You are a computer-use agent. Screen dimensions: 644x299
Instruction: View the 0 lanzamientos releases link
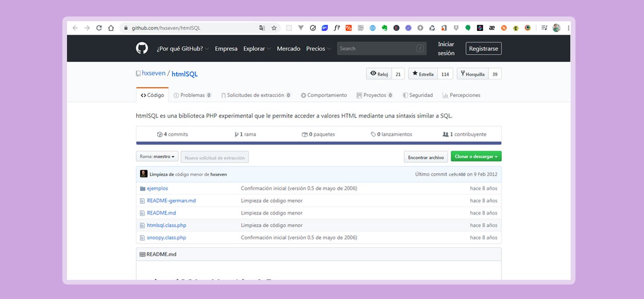tap(392, 135)
